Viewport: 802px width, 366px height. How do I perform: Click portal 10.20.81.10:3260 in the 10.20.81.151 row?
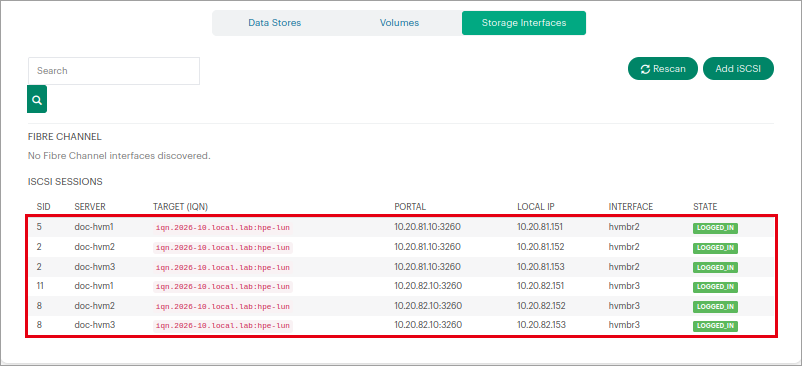pos(428,227)
